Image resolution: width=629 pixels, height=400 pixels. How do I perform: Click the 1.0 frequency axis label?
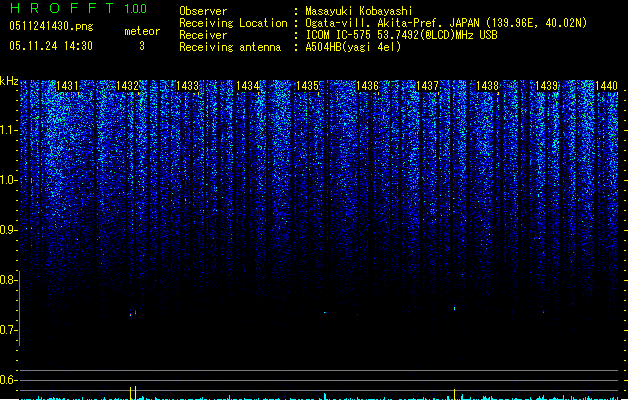(8, 180)
